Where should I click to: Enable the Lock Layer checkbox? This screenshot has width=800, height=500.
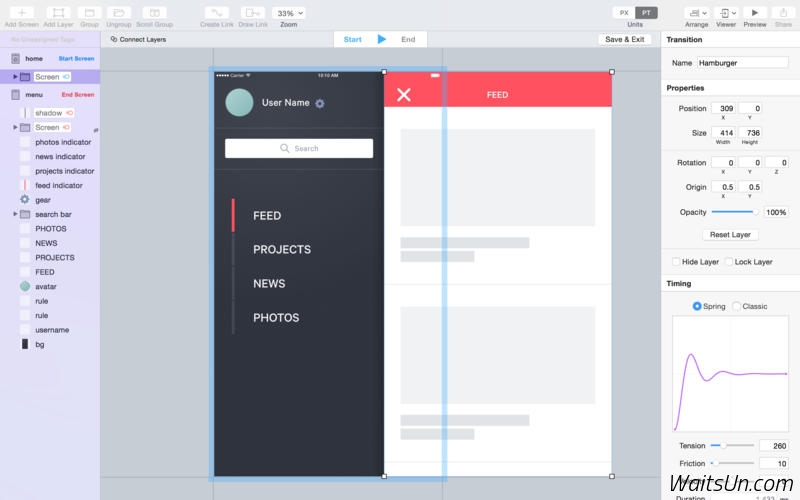pos(729,262)
